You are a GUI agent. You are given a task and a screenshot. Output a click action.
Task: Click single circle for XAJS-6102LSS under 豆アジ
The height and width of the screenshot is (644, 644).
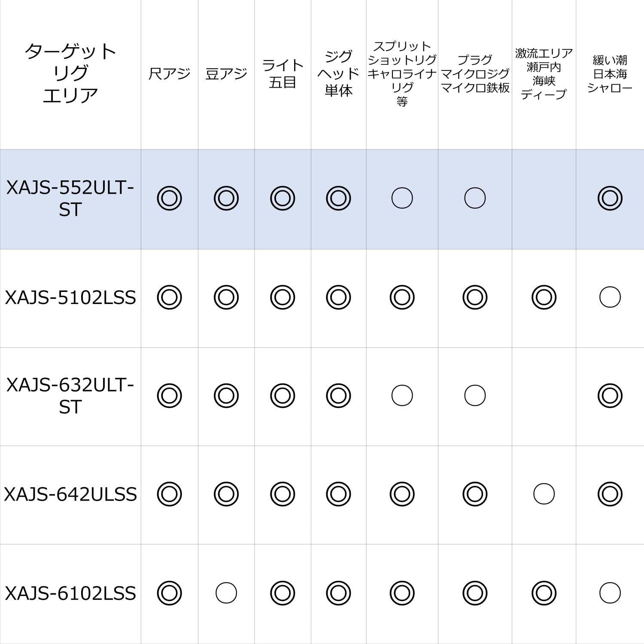tap(226, 593)
